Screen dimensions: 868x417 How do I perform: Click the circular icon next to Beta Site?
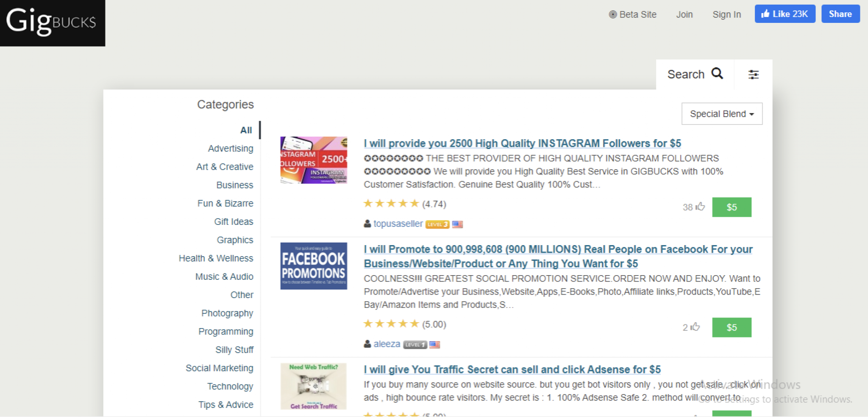coord(612,14)
